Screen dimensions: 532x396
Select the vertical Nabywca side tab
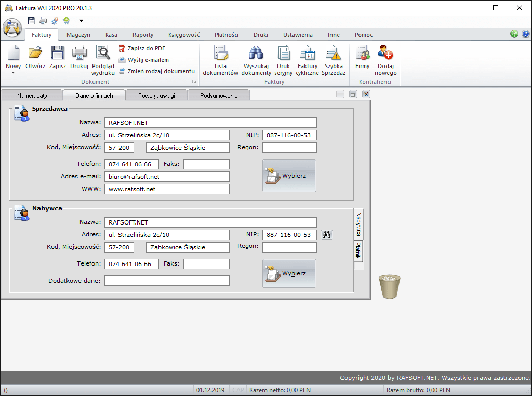(358, 224)
